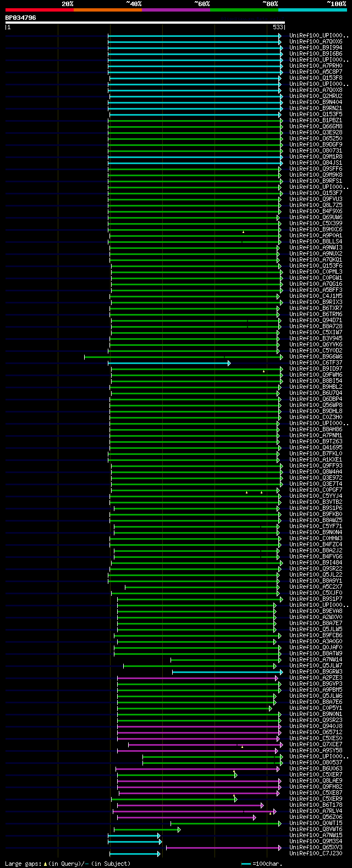
Task: Select the UniRef100_C4J1M5 label
Action: 316,296
